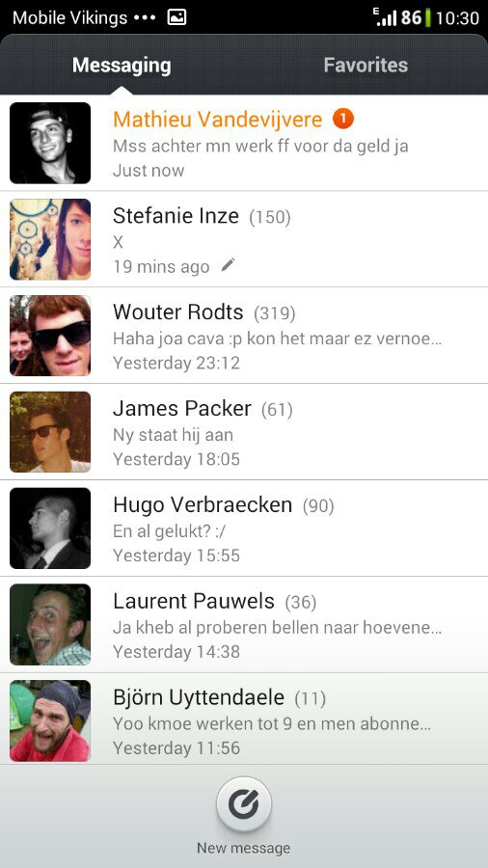This screenshot has width=488, height=868.
Task: Open Hugo Verbraecken's black-and-white avatar
Action: 50,529
